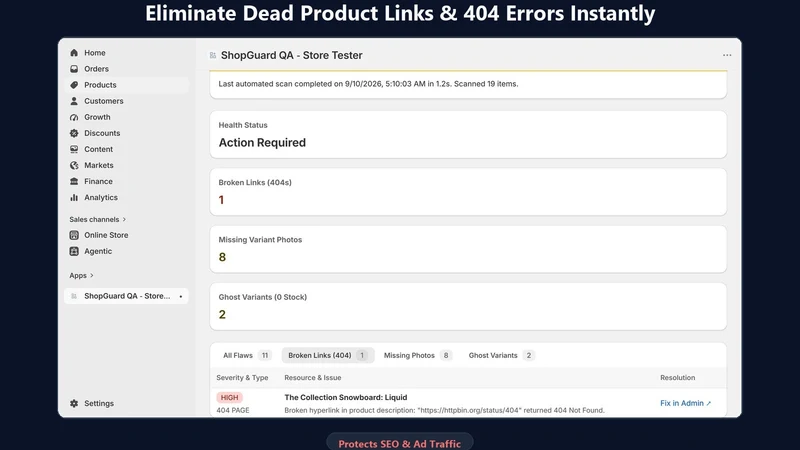Click the Ghost Variants (0 Stock) card

pos(468,306)
